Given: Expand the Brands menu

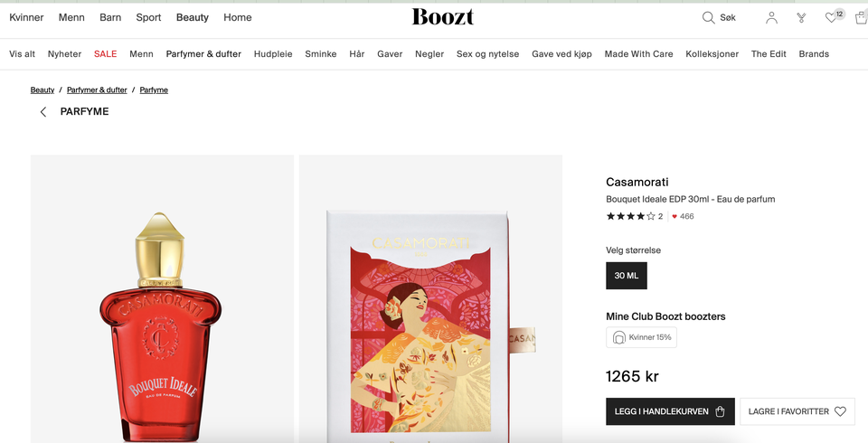Looking at the screenshot, I should [x=814, y=54].
